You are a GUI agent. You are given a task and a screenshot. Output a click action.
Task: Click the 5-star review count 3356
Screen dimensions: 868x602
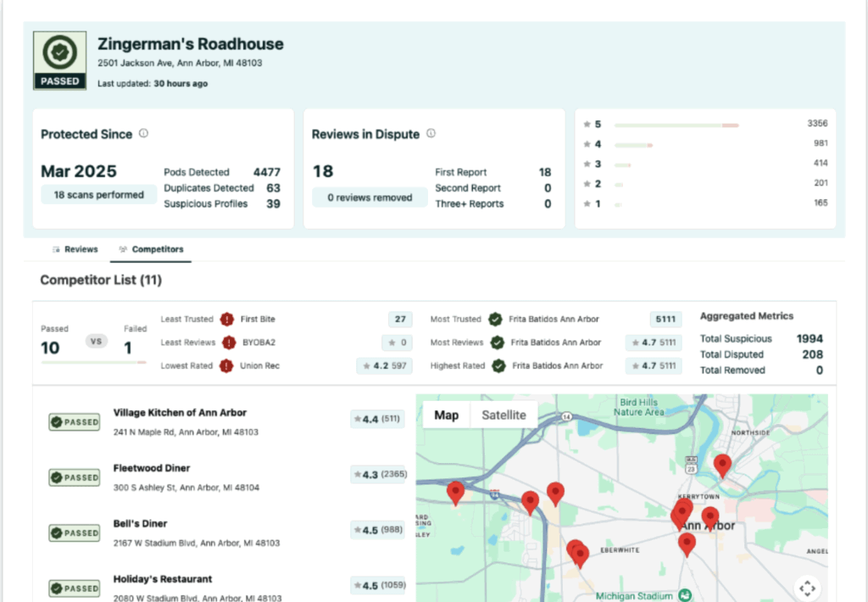817,124
